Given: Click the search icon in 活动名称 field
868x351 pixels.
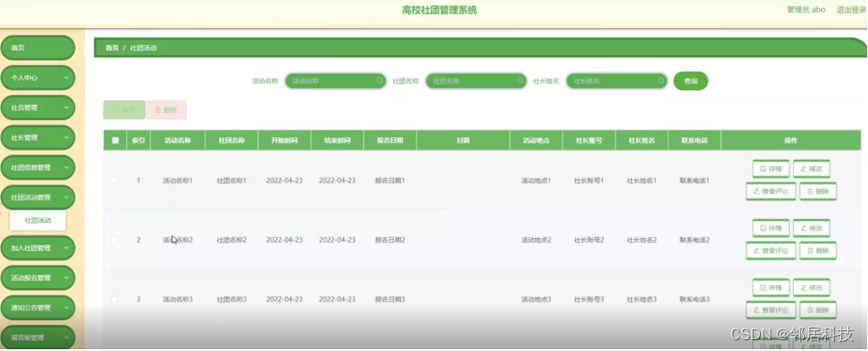Looking at the screenshot, I should pos(379,81).
